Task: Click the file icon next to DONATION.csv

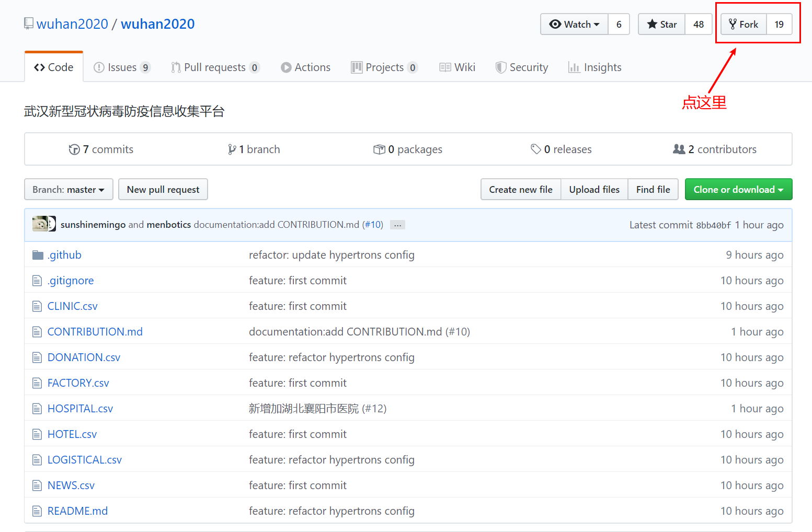Action: [x=37, y=357]
